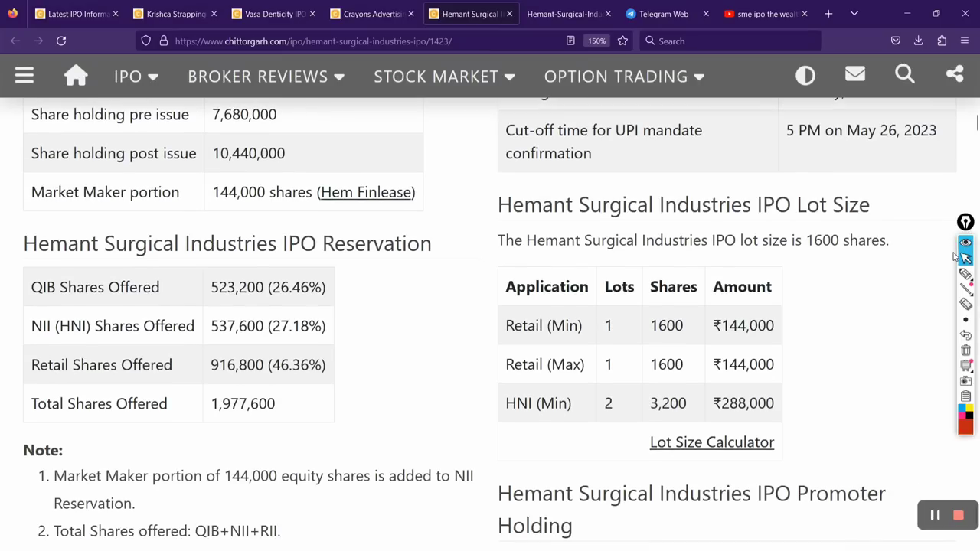Open the Lot Size Calculator link
Screen dimensions: 980x551
(x=712, y=442)
